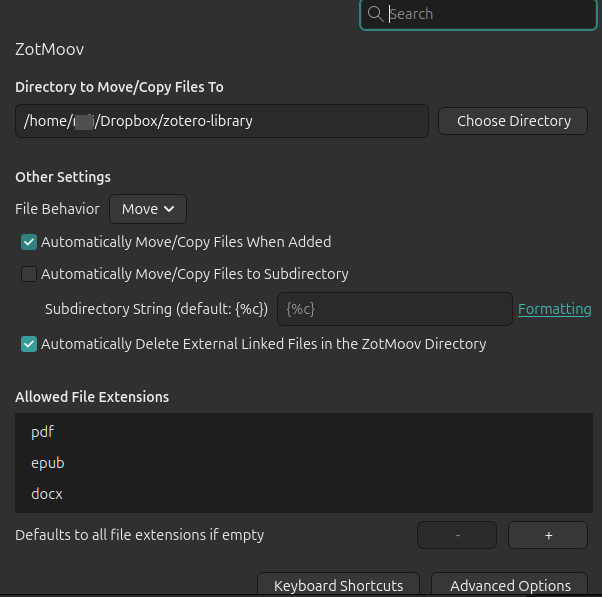Viewport: 602px width, 597px height.
Task: Click the Subdirectory String input field
Action: click(x=395, y=309)
